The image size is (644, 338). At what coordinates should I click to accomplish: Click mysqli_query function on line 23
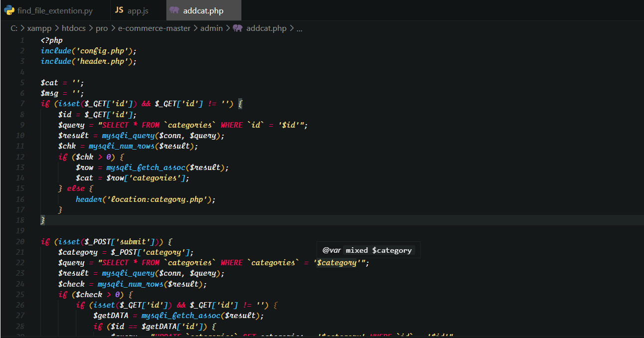128,273
